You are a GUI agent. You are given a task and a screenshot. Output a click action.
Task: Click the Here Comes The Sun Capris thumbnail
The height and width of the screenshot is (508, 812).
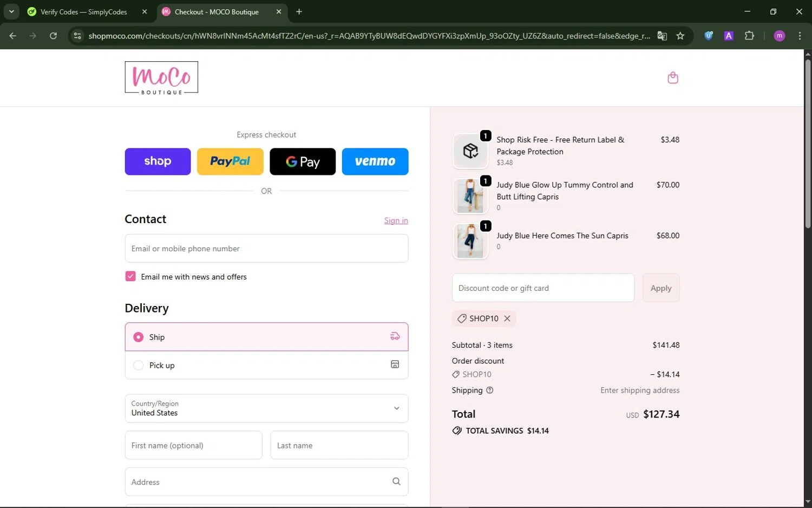470,242
